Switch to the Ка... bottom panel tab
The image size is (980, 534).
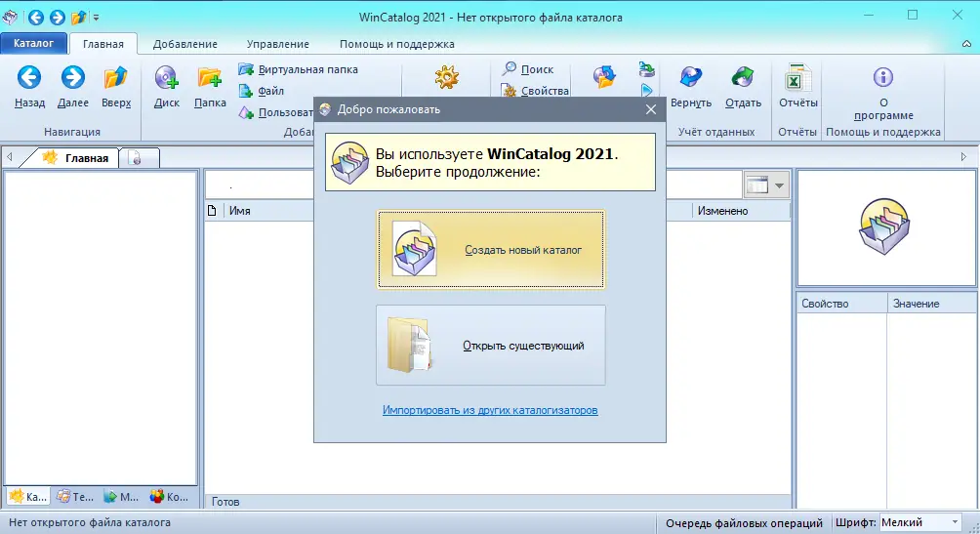coord(28,497)
